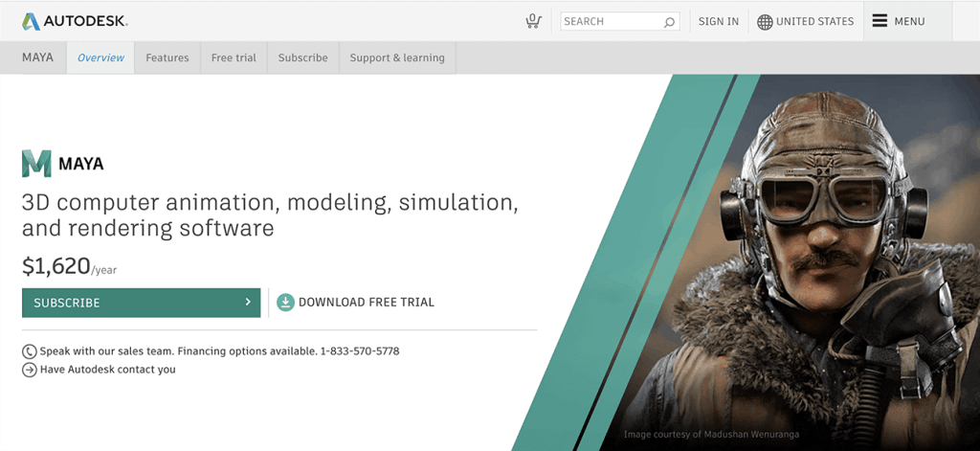Click the Sign In link
Image resolution: width=980 pixels, height=451 pixels.
[718, 21]
